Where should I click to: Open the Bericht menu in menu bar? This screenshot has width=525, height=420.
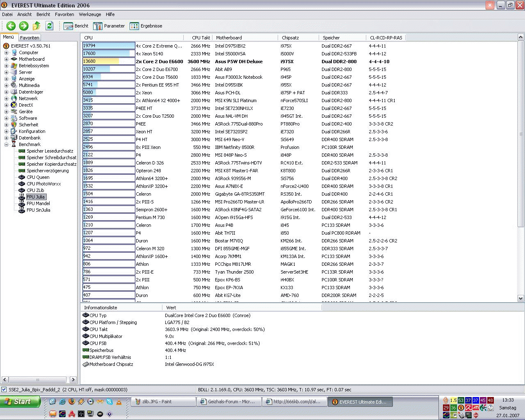(x=43, y=14)
